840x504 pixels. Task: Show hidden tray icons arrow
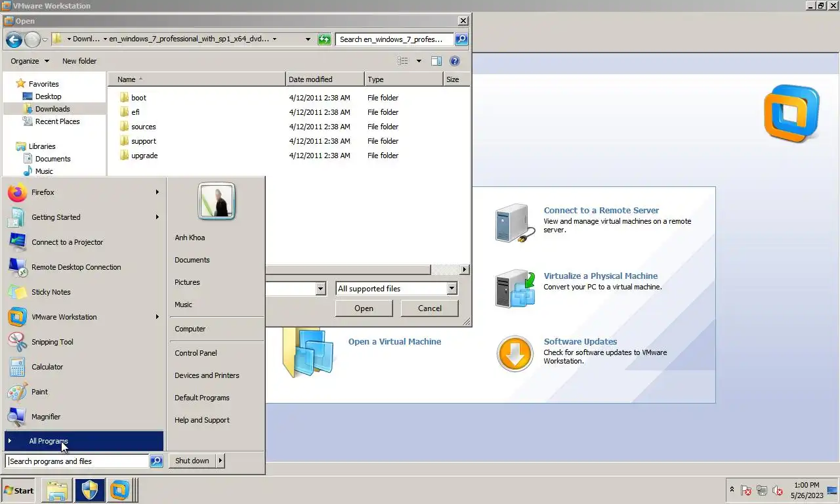click(x=732, y=490)
